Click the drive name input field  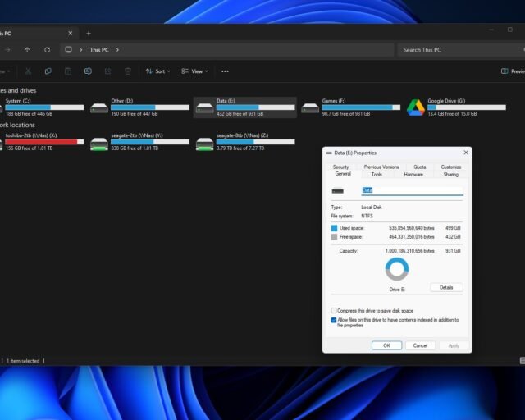pyautogui.click(x=412, y=190)
